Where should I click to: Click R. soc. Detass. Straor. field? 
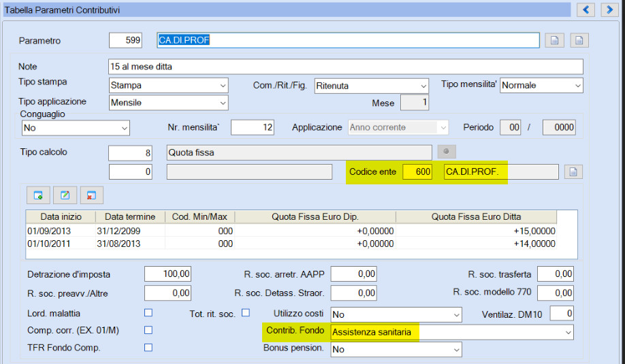coord(353,293)
